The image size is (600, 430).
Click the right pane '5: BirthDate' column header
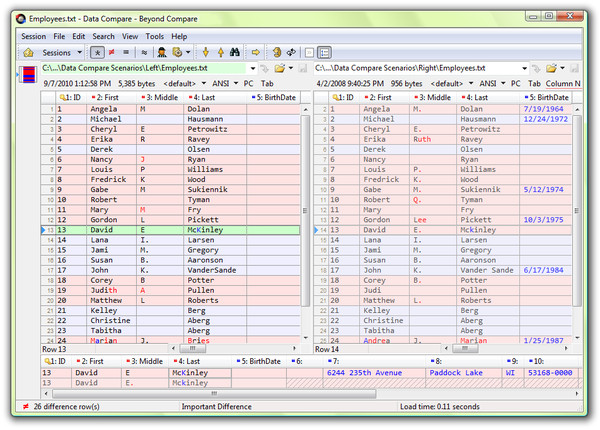(x=546, y=97)
